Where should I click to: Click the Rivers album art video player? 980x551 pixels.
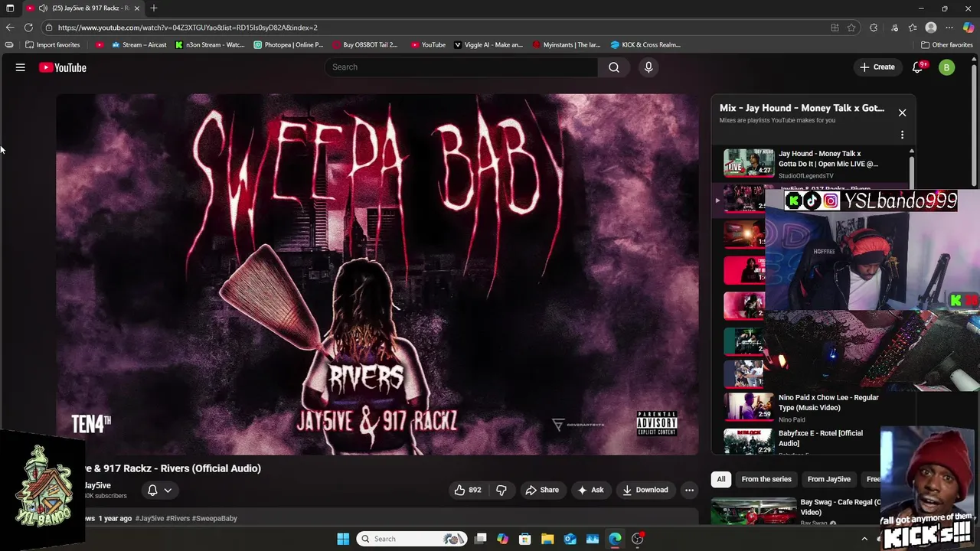(377, 275)
